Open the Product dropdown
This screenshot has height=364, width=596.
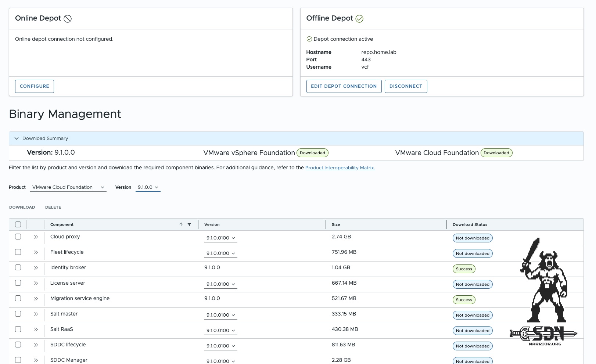click(68, 187)
